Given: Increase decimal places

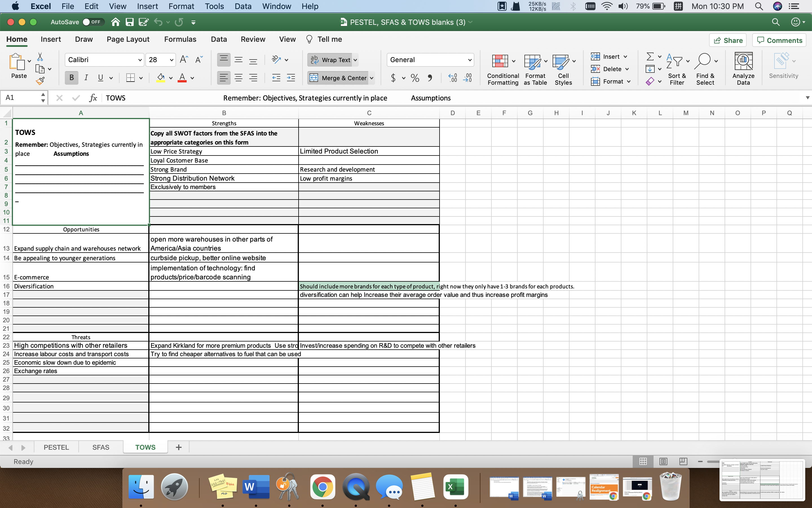Looking at the screenshot, I should point(452,78).
